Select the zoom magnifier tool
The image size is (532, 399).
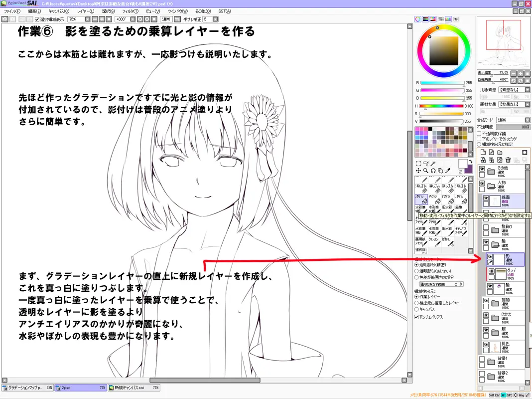pos(426,171)
